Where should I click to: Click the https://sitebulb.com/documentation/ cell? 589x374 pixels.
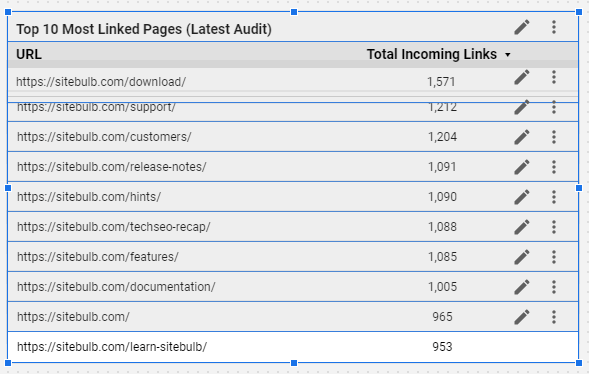[116, 287]
